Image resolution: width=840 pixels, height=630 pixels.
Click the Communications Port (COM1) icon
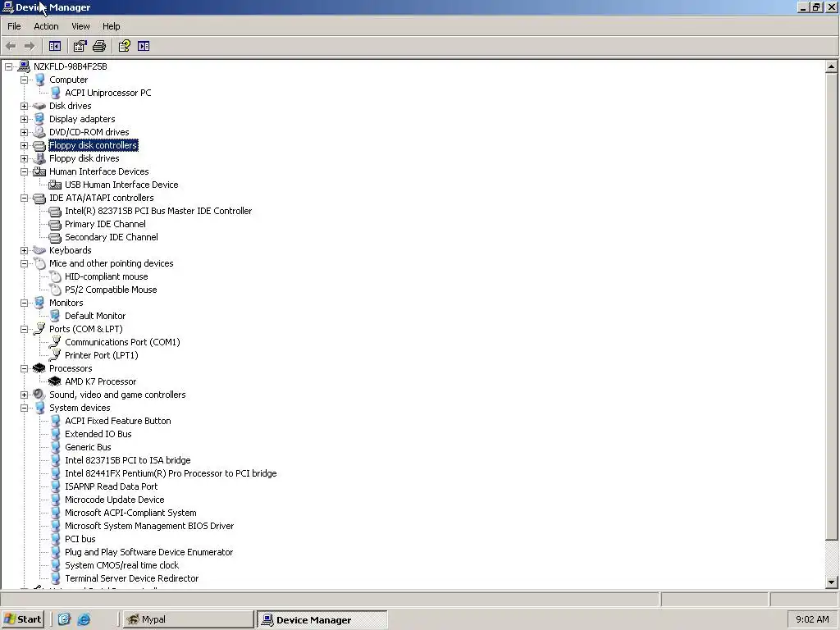tap(55, 342)
